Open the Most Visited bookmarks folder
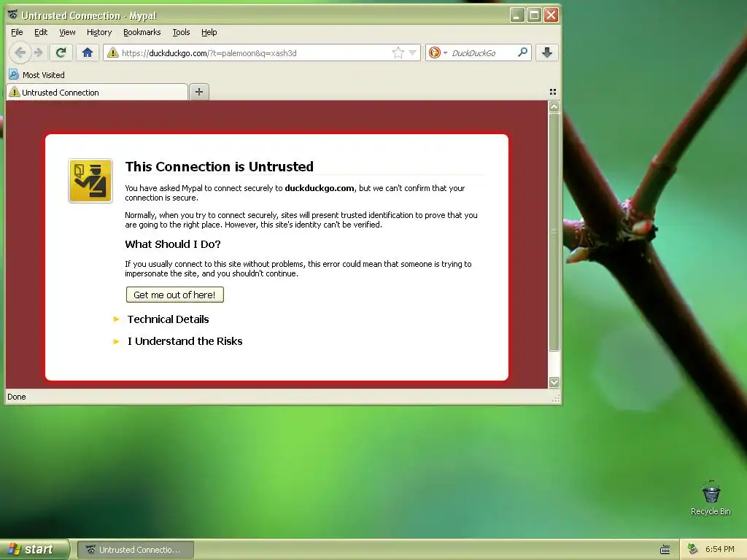 coord(36,75)
